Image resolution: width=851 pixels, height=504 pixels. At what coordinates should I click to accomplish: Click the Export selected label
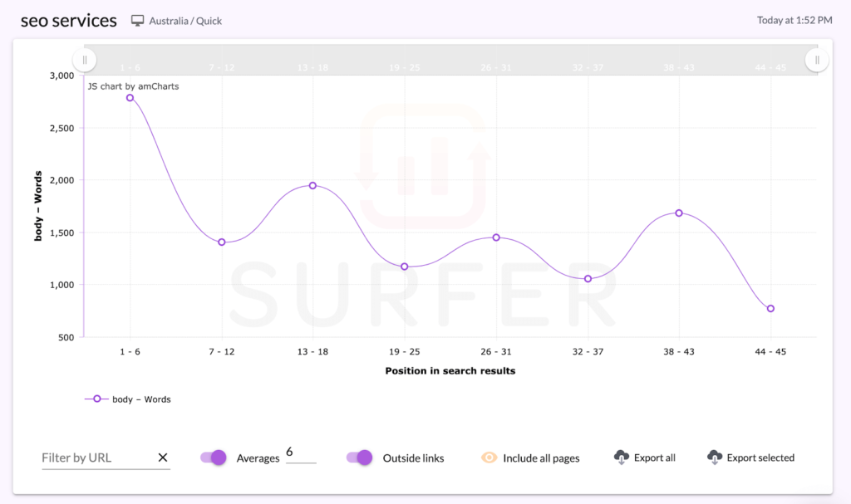coord(760,458)
